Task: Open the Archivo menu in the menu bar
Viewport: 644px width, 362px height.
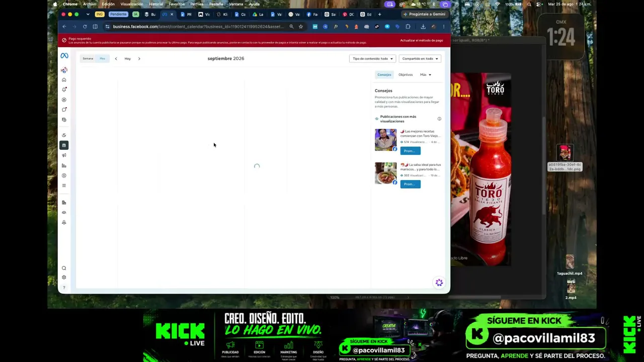Action: click(90, 4)
